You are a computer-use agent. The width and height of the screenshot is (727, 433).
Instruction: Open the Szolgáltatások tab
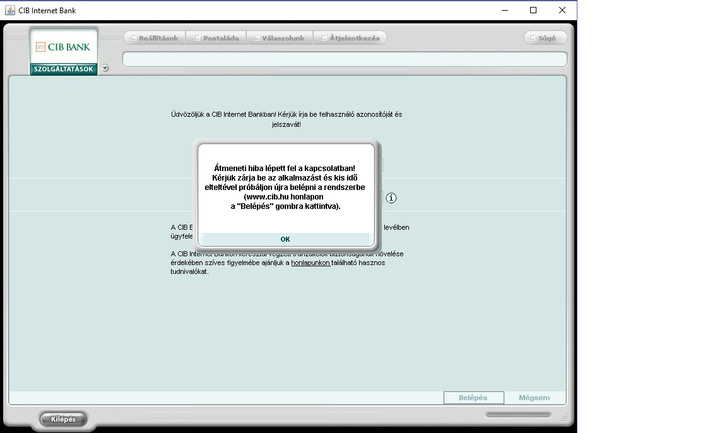[64, 69]
